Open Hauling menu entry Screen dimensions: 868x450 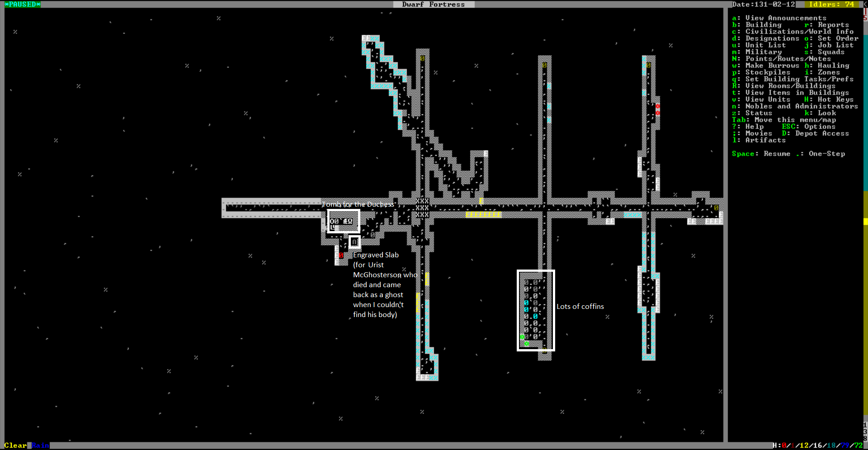tap(826, 66)
